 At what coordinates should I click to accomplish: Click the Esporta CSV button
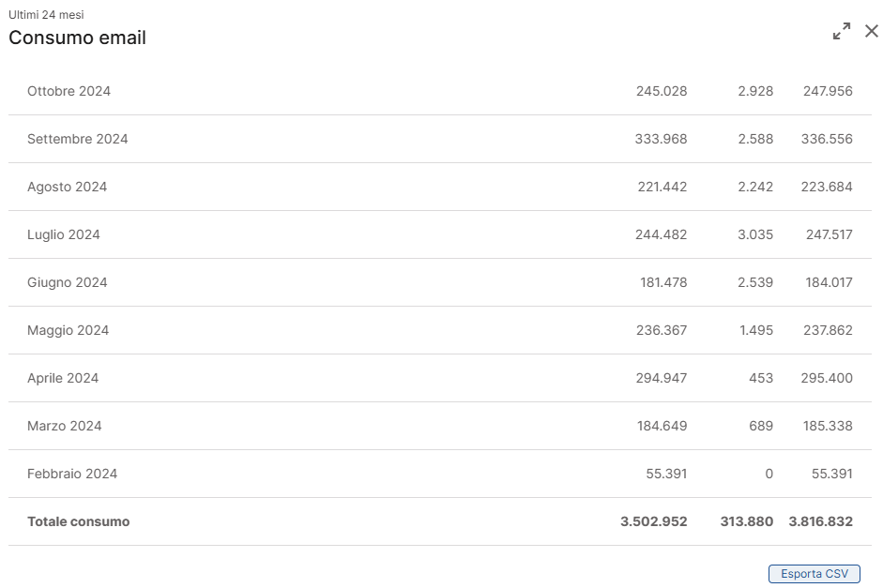point(814,573)
